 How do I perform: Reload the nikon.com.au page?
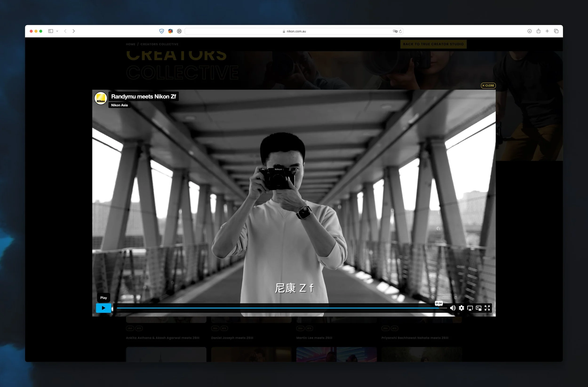pyautogui.click(x=401, y=31)
